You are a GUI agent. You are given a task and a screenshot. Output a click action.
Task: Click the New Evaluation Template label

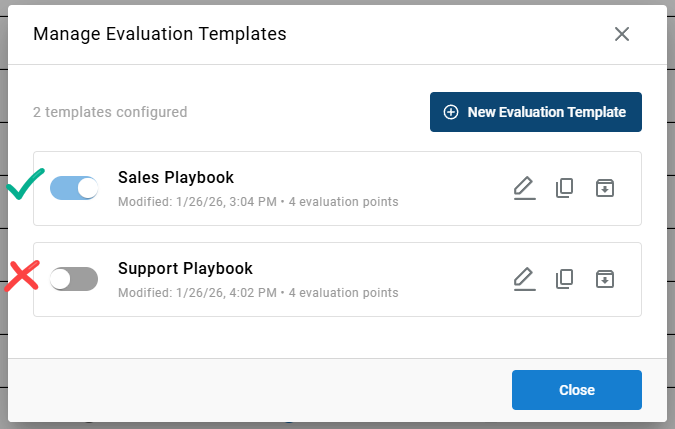coord(546,112)
